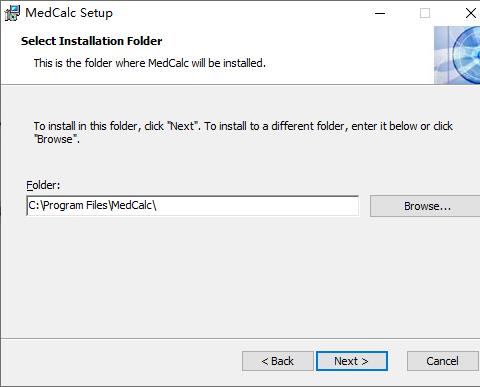Click the "To install in this folder" paragraph
This screenshot has height=387, width=480.
click(243, 132)
